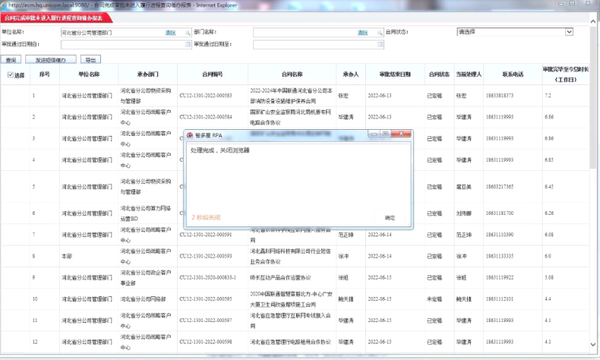
Task: Click the 5.08 duration value
Action: (549, 278)
